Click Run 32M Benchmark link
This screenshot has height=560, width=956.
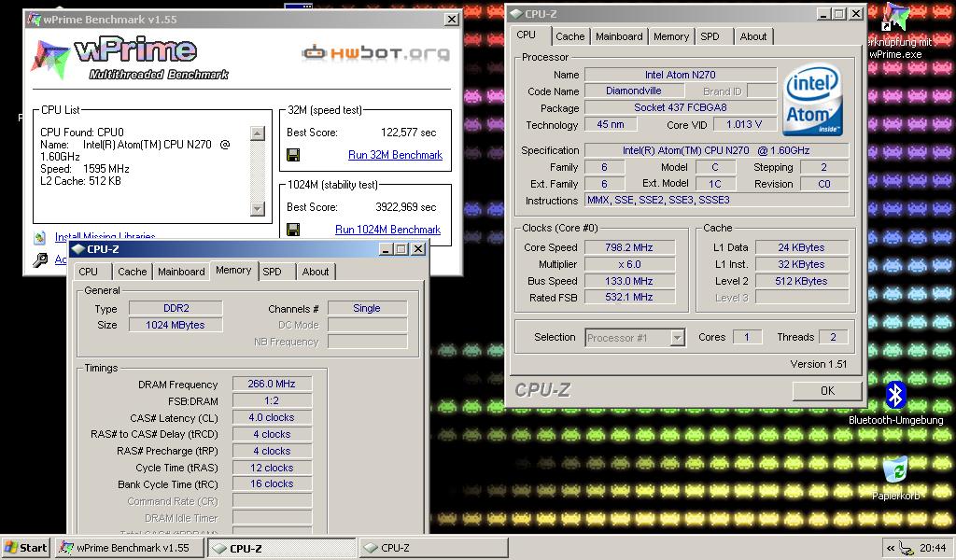(x=395, y=155)
